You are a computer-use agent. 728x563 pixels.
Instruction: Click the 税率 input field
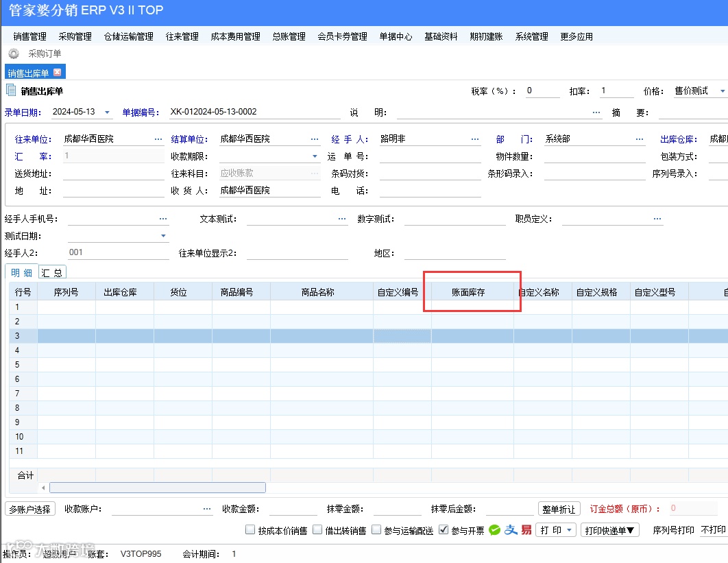pyautogui.click(x=542, y=91)
